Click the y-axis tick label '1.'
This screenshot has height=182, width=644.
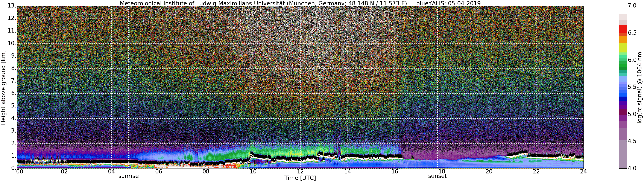coord(14,156)
